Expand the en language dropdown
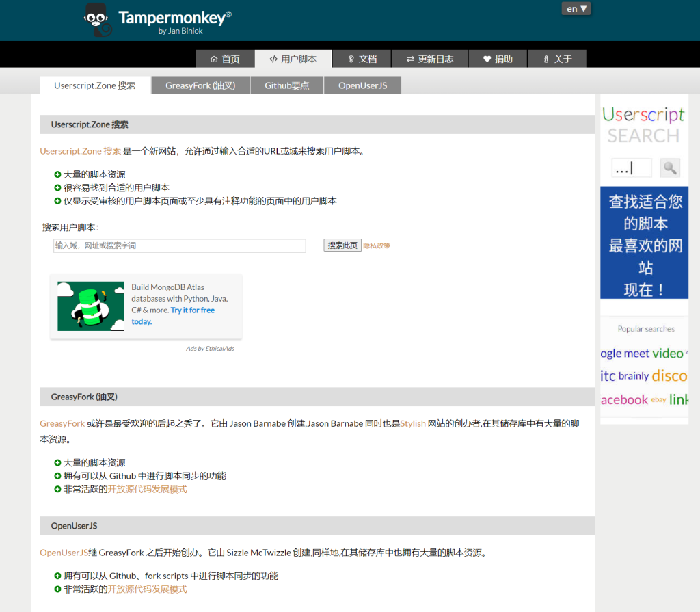The width and height of the screenshot is (700, 612). coord(576,9)
